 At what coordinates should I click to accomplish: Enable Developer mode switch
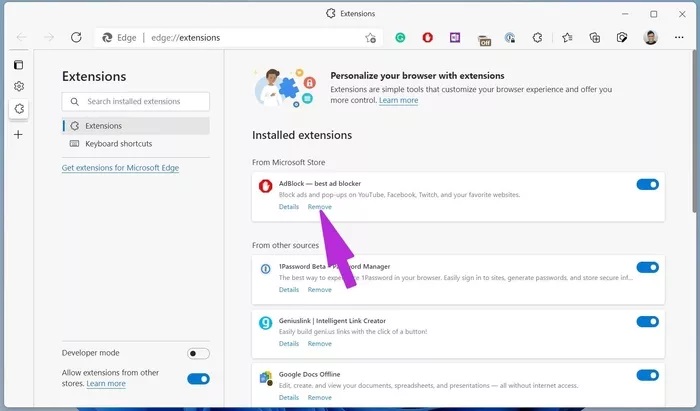pyautogui.click(x=198, y=353)
